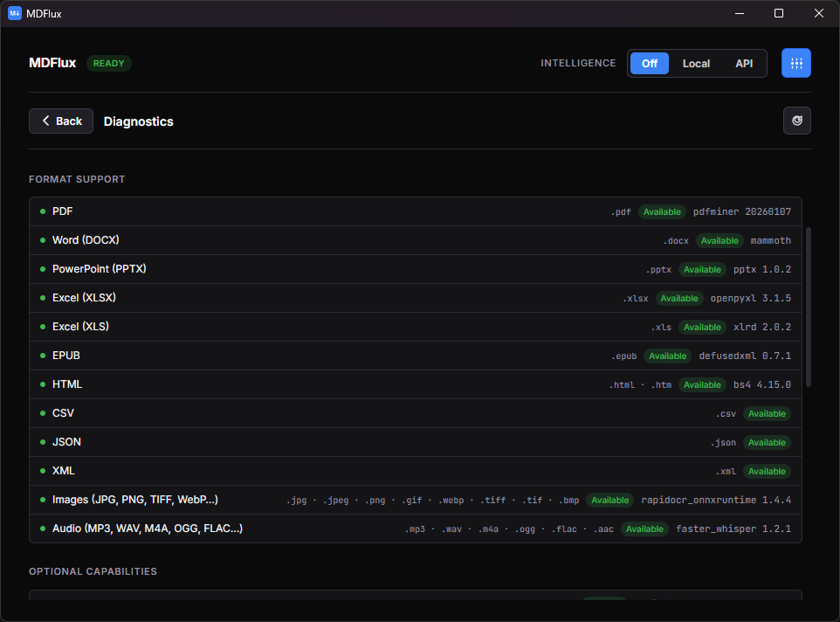This screenshot has height=622, width=840.
Task: Switch Intelligence mode to Local
Action: (696, 63)
